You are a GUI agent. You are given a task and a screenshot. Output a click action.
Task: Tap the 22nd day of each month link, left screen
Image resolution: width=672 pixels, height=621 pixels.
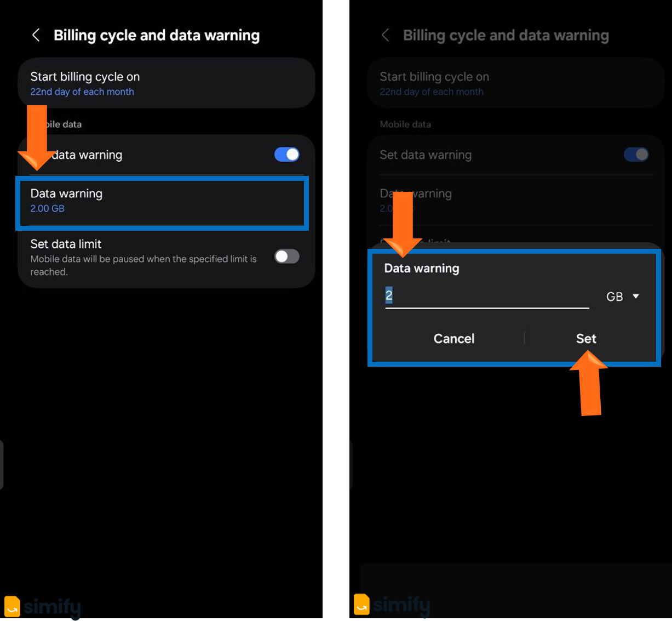point(82,92)
